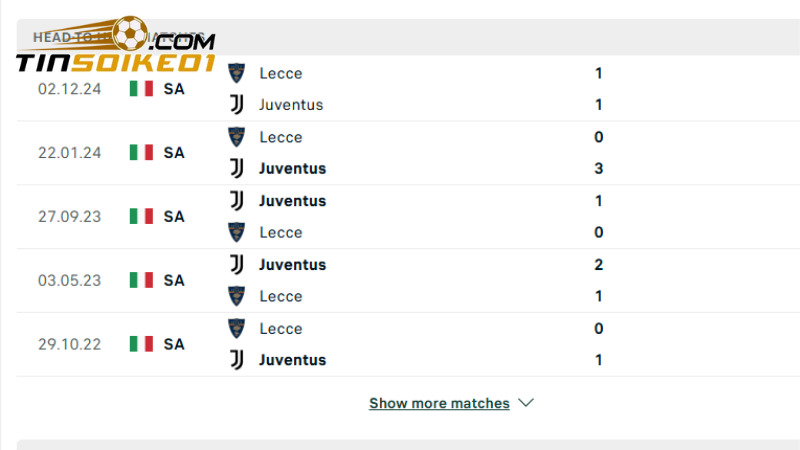Click Lecce name in 03.05.23 match
The height and width of the screenshot is (450, 800).
click(280, 296)
